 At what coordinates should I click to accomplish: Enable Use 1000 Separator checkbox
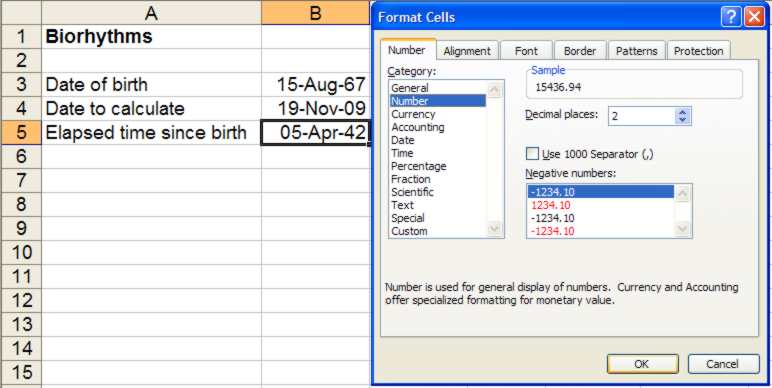532,154
